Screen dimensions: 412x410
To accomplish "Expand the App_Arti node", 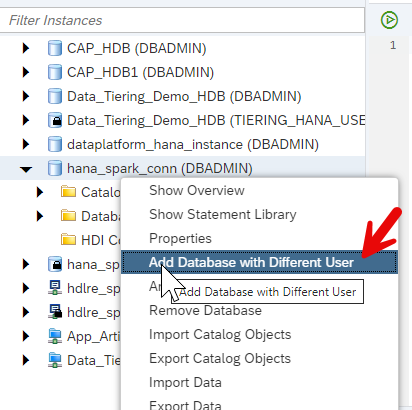I will point(26,336).
